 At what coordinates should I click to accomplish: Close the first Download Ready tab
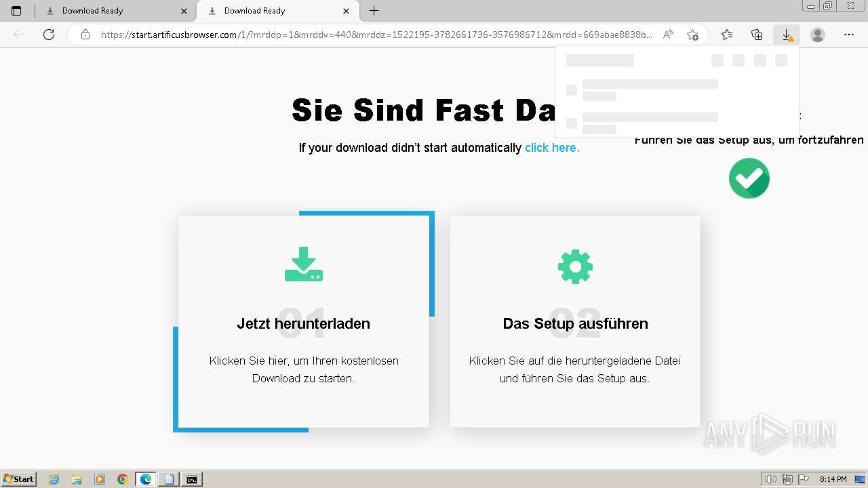pos(184,11)
